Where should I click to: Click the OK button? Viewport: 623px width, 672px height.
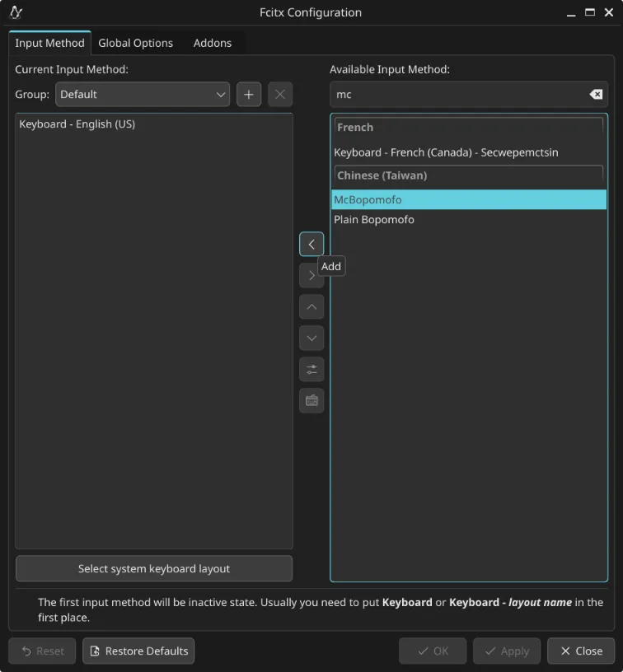[433, 651]
